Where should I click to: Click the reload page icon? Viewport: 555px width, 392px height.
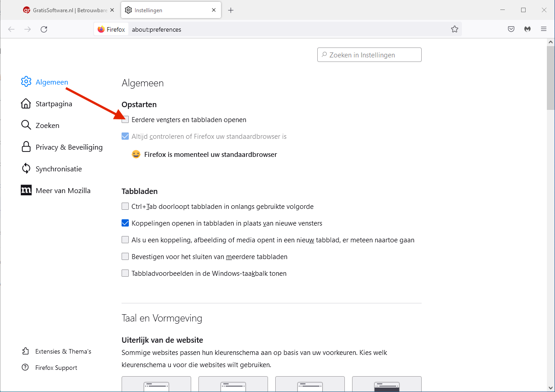44,29
